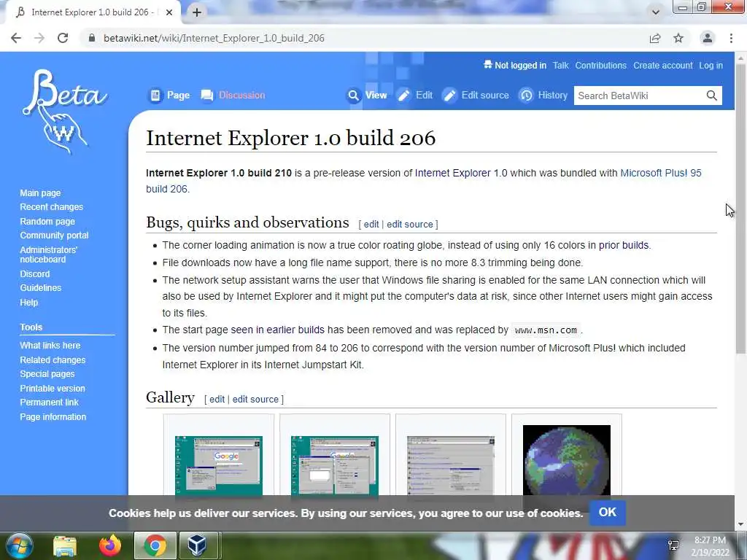Click Permanent link in Tools
The width and height of the screenshot is (747, 560).
click(x=49, y=402)
